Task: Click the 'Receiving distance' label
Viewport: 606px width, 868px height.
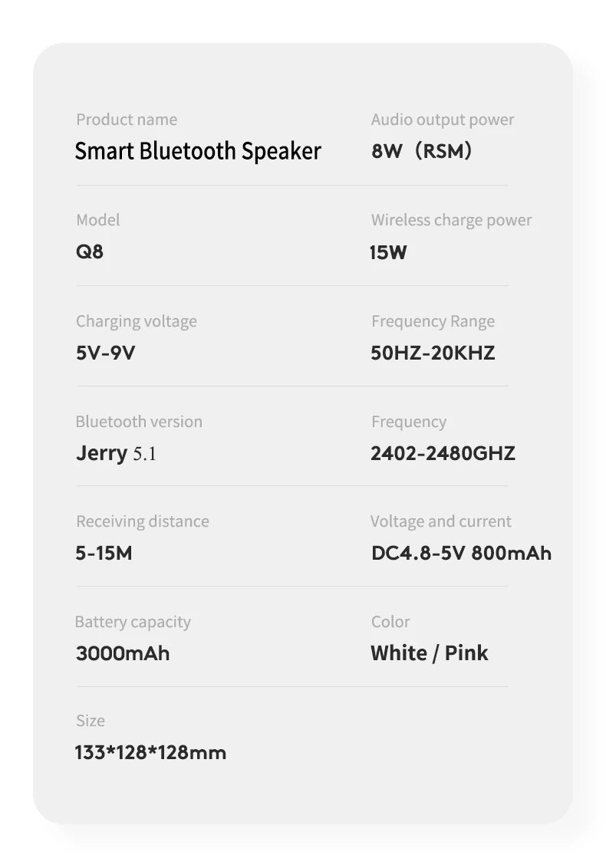Action: pyautogui.click(x=142, y=521)
